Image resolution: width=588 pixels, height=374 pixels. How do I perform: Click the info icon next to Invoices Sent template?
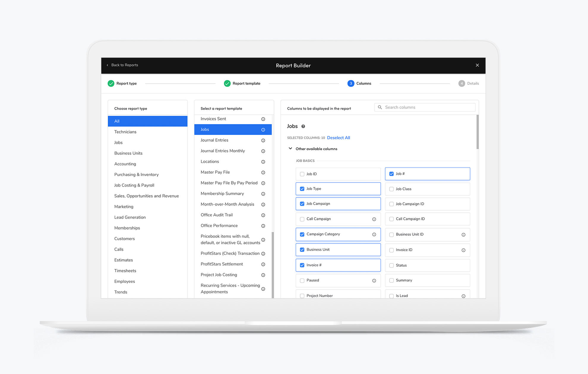(263, 119)
